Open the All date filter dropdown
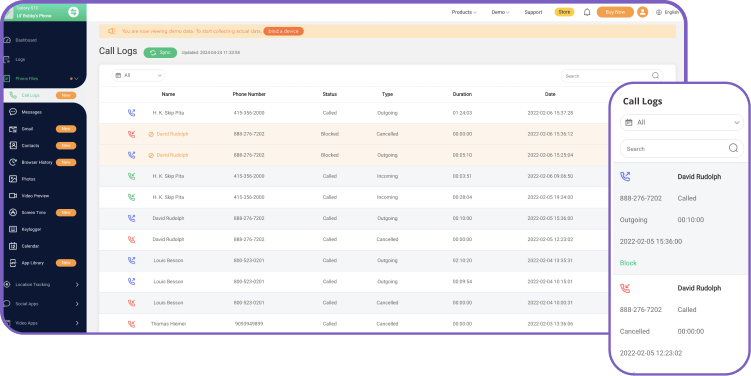The width and height of the screenshot is (751, 376). click(x=138, y=75)
